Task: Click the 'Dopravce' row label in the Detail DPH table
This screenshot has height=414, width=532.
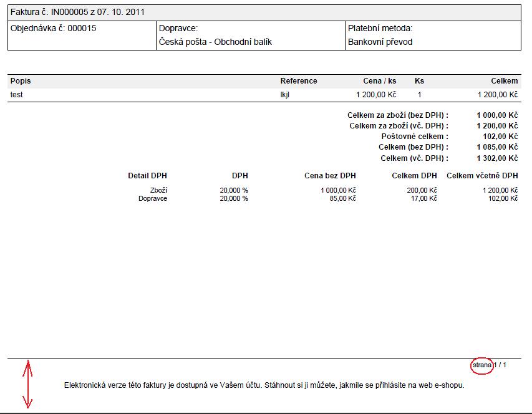Action: [x=153, y=198]
